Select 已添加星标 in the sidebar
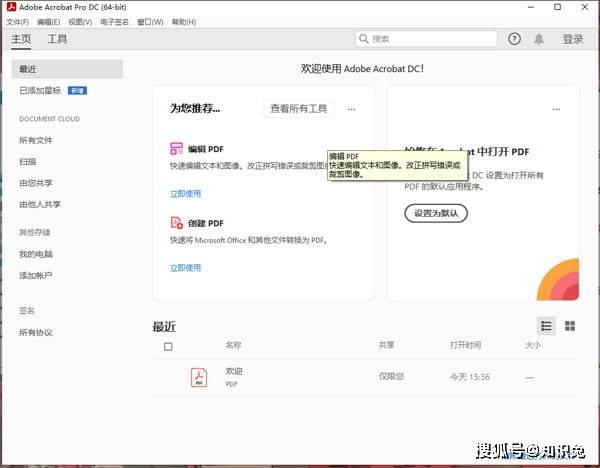 40,90
